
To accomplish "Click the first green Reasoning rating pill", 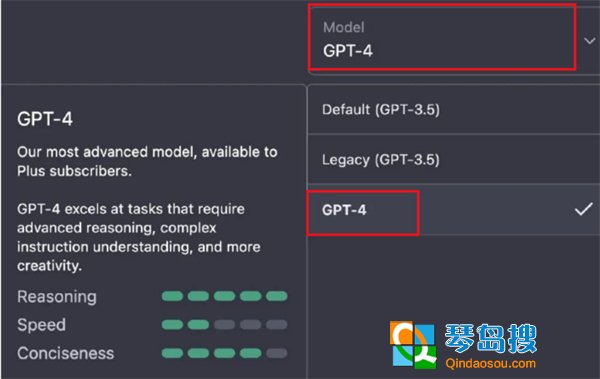I will pos(172,296).
